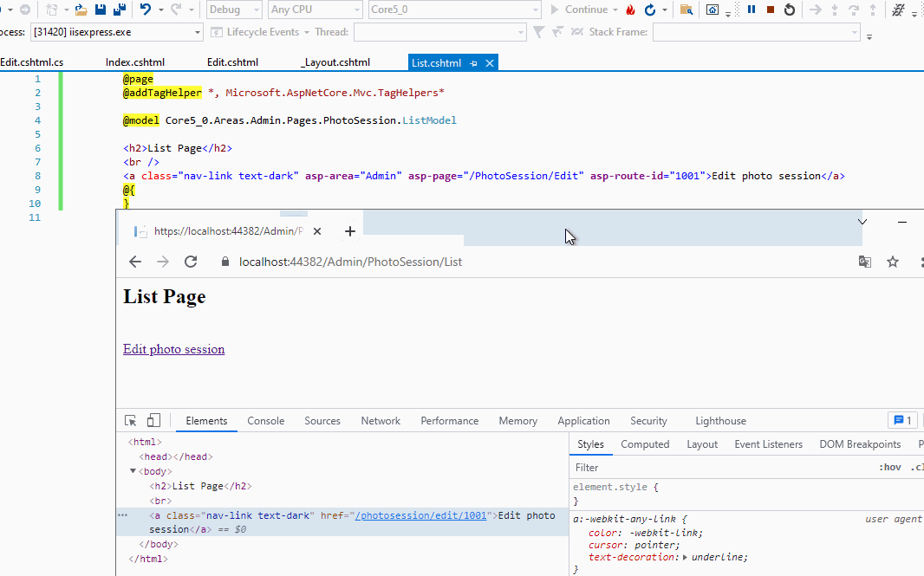Switch to the _Layout.cshtml tab

(x=335, y=62)
